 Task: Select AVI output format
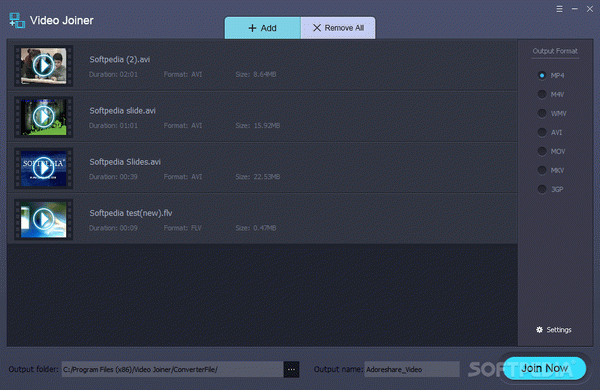542,132
